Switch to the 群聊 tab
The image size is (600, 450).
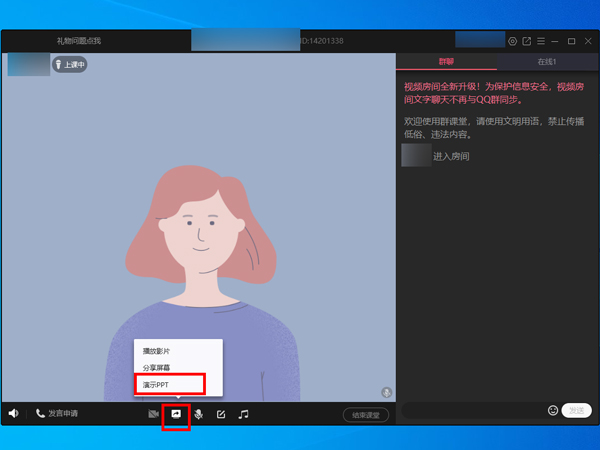[x=446, y=62]
